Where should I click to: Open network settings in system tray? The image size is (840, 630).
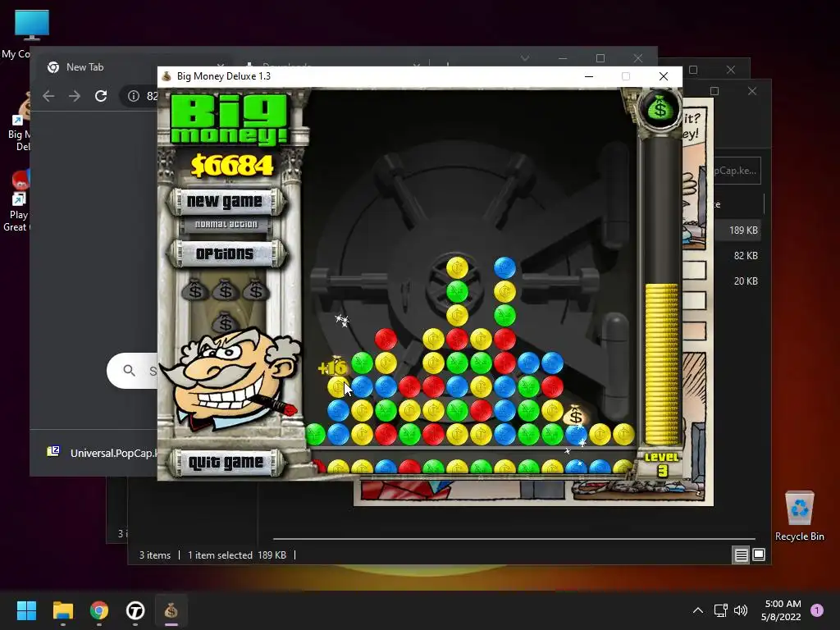tap(720, 610)
